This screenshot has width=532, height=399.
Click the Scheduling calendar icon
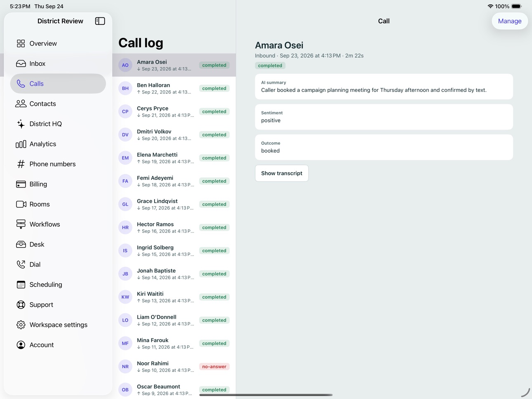pyautogui.click(x=21, y=284)
